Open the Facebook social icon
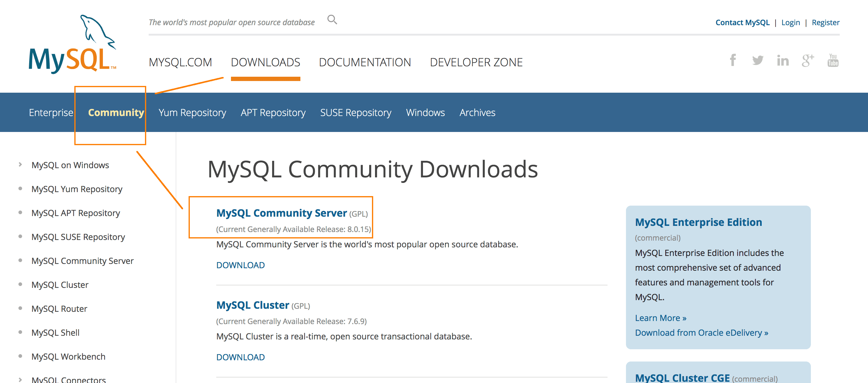The width and height of the screenshot is (868, 383). [733, 60]
